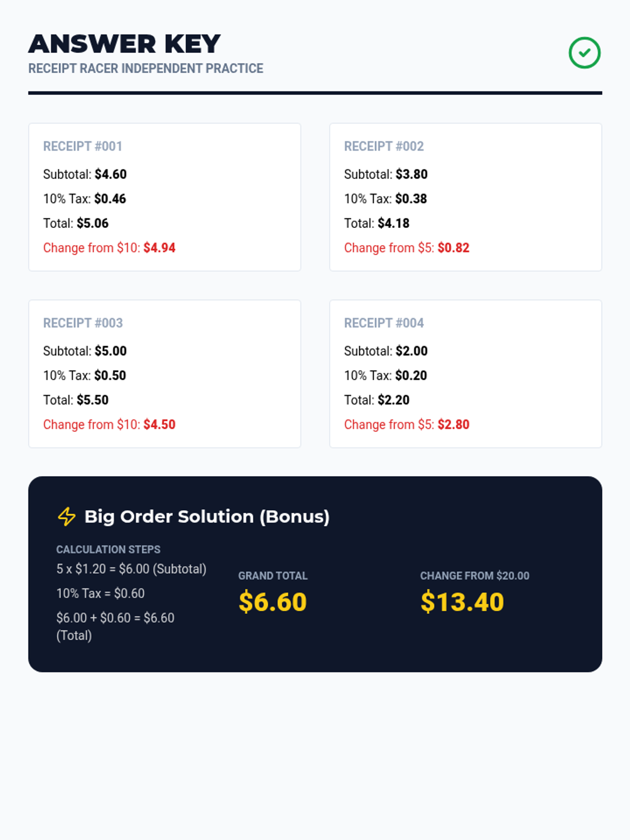Screen dimensions: 630x840
Task: Click the yellow lightning bolt icon
Action: (x=67, y=517)
